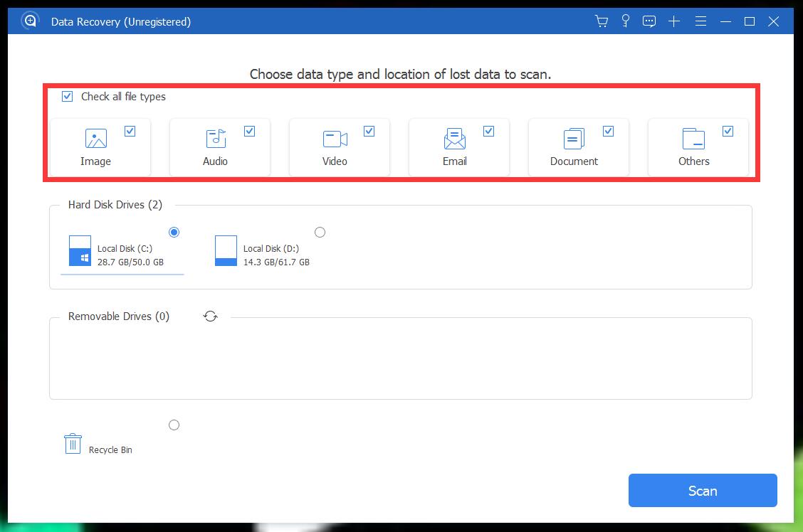Viewport: 803px width, 532px height.
Task: Click the Audio file type icon
Action: tap(216, 139)
